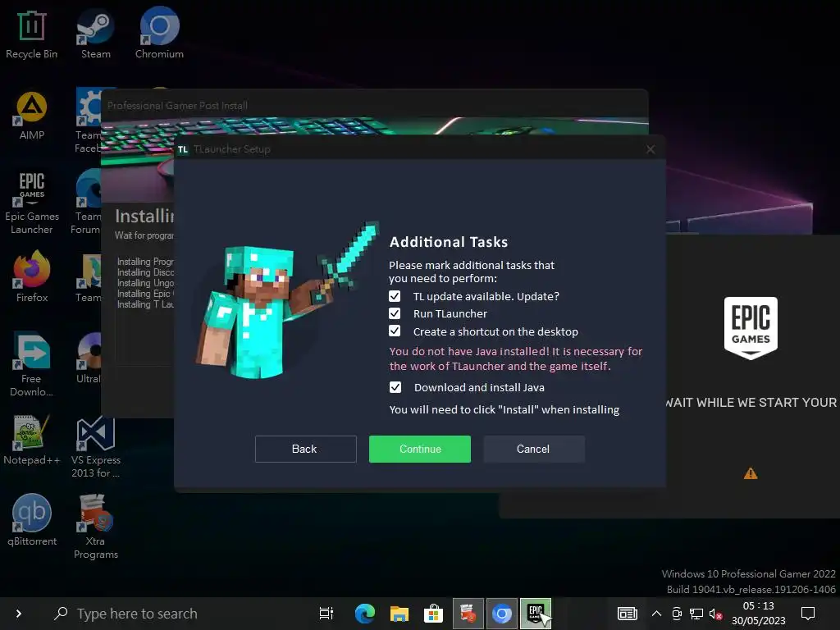Open the Recycle Bin desktop icon
Viewport: 840px width, 630px height.
click(x=32, y=34)
